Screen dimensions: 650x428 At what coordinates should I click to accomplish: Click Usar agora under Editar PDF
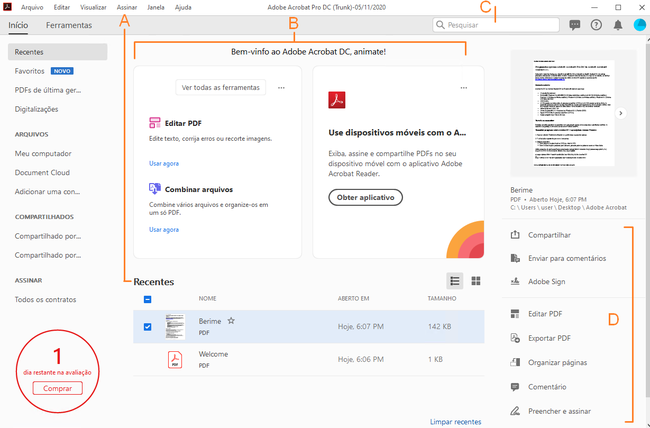pyautogui.click(x=164, y=163)
